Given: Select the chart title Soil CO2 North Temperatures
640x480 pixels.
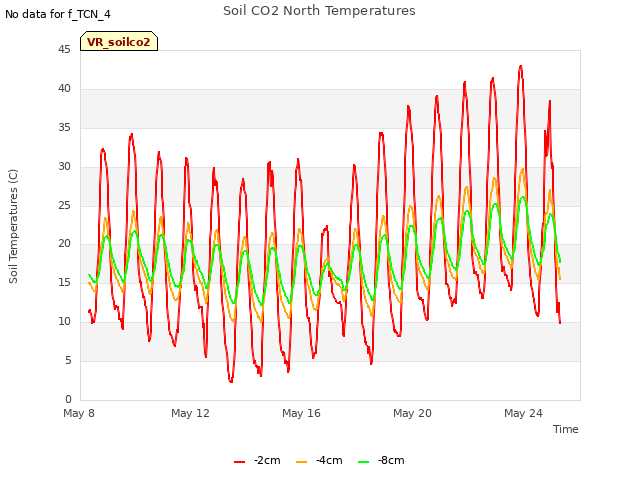Looking at the screenshot, I should (x=319, y=11).
